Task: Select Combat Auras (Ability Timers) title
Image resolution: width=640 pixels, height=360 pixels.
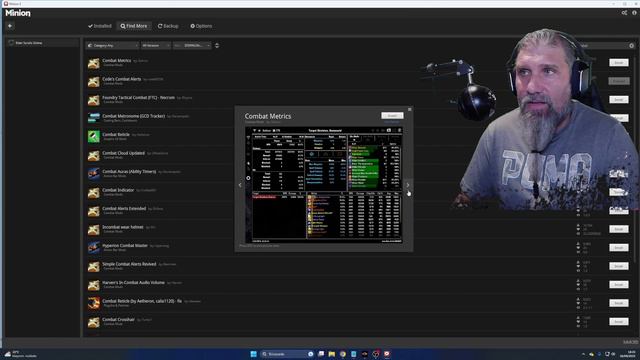Action: (x=129, y=171)
